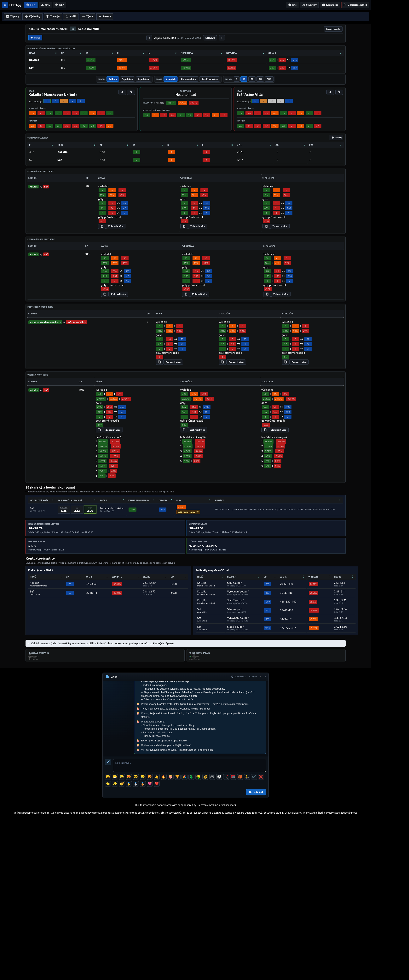Open KaLuBa's calendar icon in player card
Image resolution: width=409 pixels, height=980 pixels.
[131, 92]
